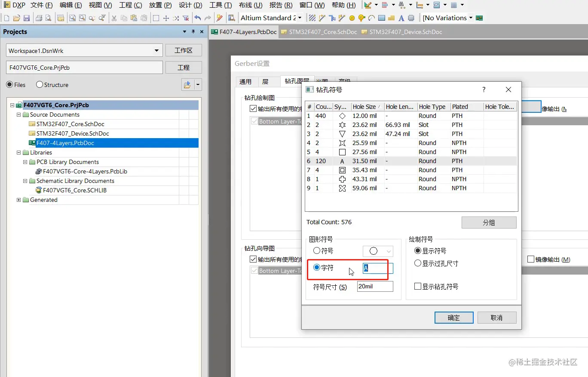Select the Structure radio button
Image resolution: width=588 pixels, height=377 pixels.
(x=40, y=85)
